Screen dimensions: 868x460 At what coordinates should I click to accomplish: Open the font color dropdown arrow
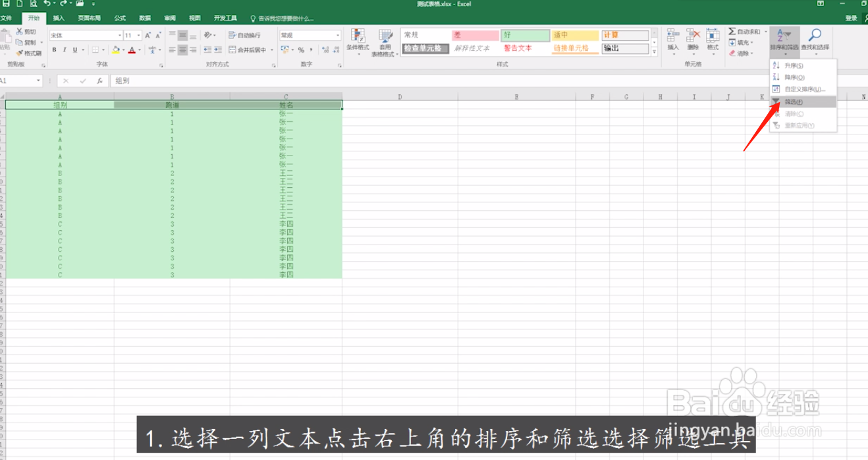[x=140, y=50]
